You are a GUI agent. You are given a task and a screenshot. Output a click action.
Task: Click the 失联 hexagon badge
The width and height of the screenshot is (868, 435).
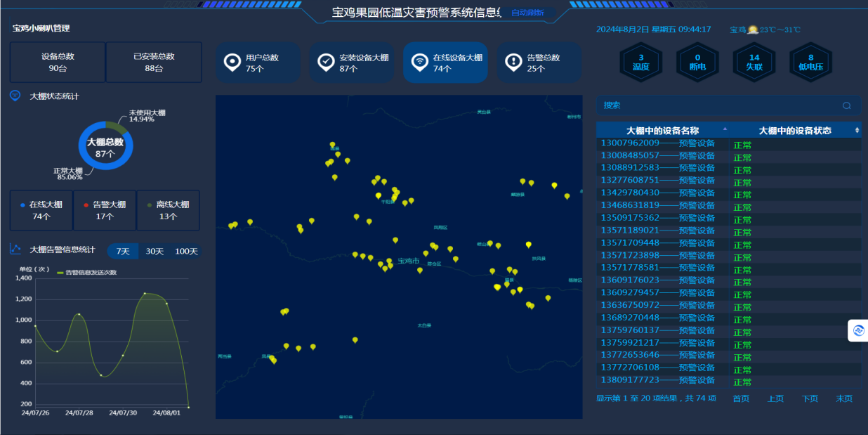(754, 63)
